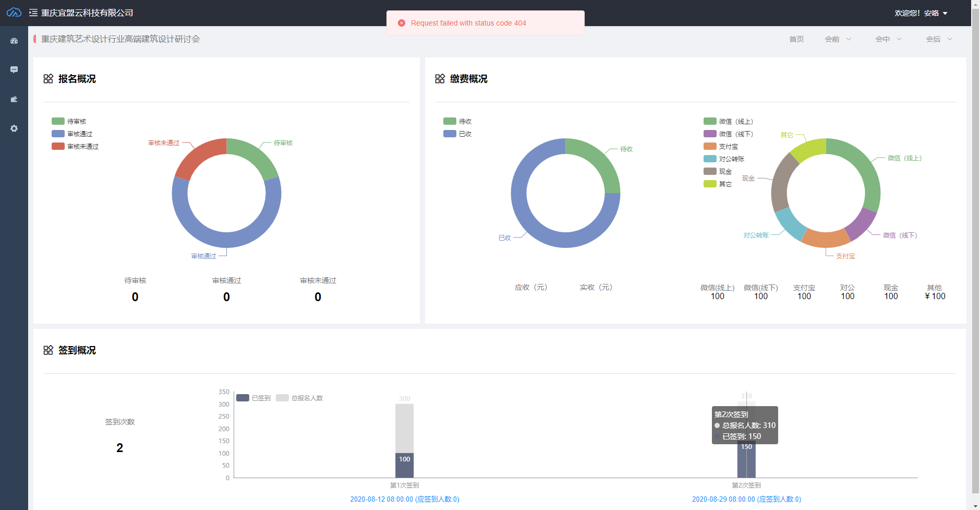Expand the 会中 dropdown menu
This screenshot has height=510, width=980.
(888, 39)
